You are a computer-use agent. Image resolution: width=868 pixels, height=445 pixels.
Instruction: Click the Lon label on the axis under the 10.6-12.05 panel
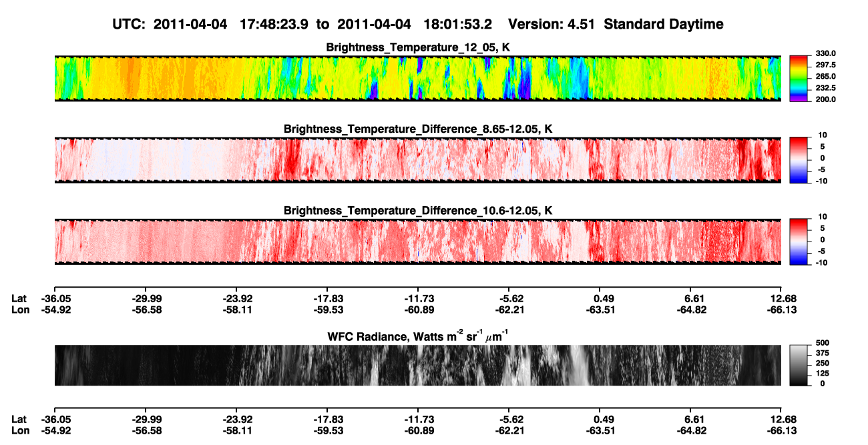click(20, 310)
